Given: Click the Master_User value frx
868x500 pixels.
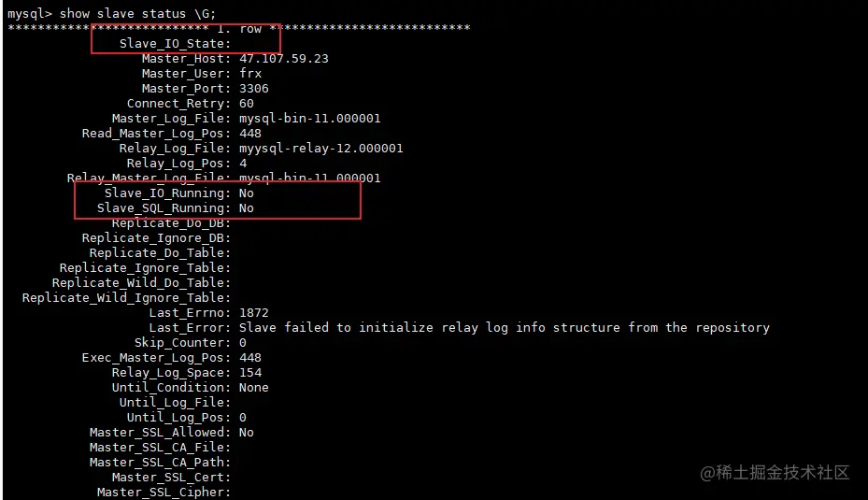Looking at the screenshot, I should click(x=250, y=74).
